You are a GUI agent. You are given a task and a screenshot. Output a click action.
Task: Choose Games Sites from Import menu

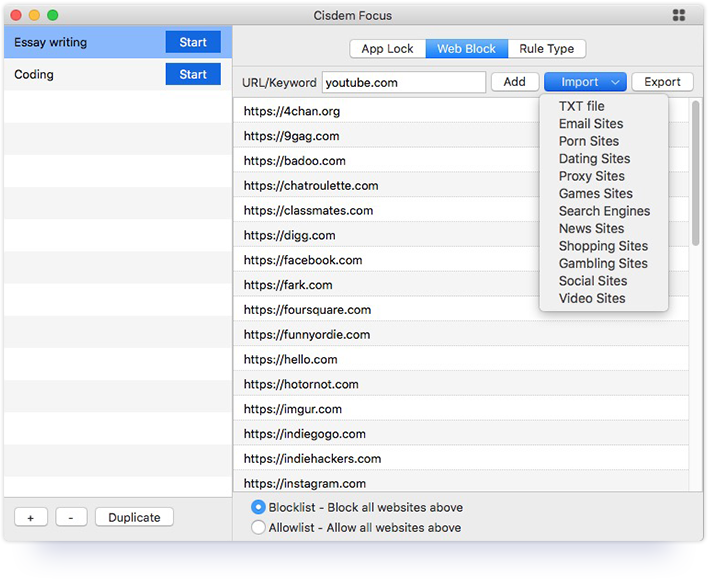[596, 194]
